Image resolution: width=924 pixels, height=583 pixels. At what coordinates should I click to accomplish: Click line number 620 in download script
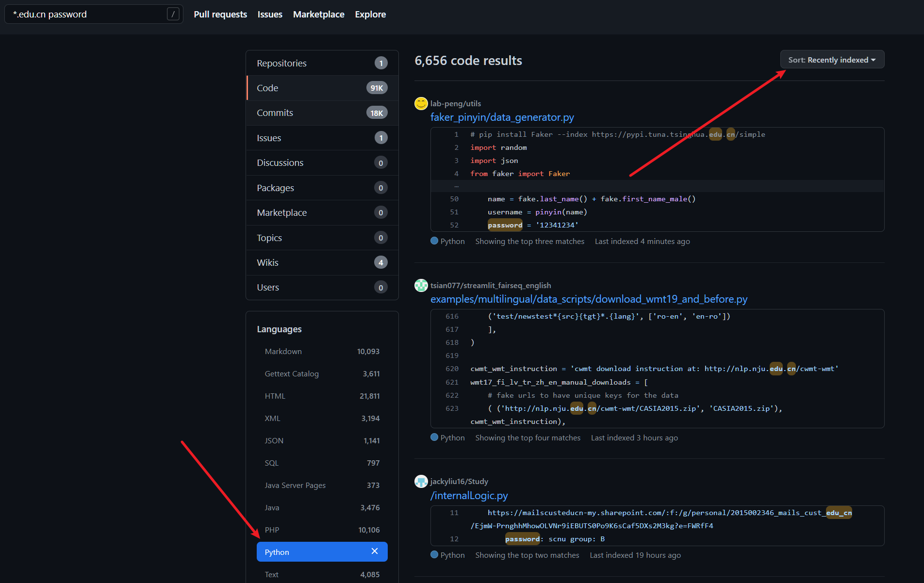tap(452, 369)
